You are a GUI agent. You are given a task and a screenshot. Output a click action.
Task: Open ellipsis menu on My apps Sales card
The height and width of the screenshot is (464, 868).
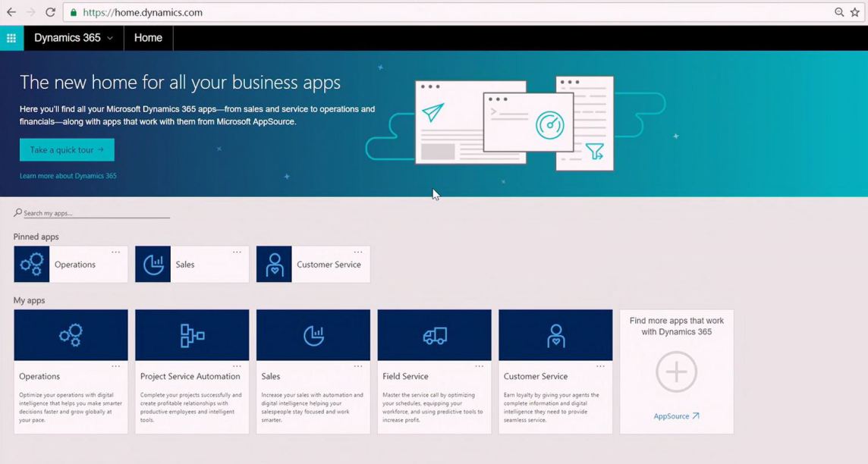(358, 366)
